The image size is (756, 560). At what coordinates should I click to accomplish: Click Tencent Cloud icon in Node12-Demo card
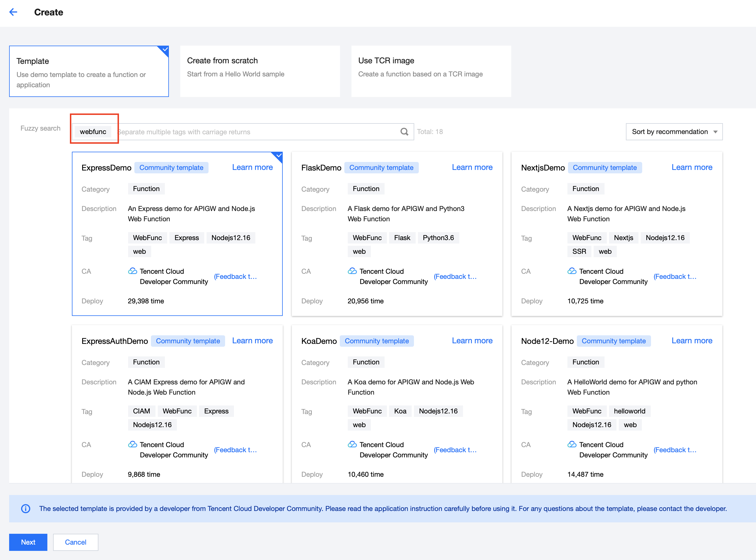coord(572,444)
